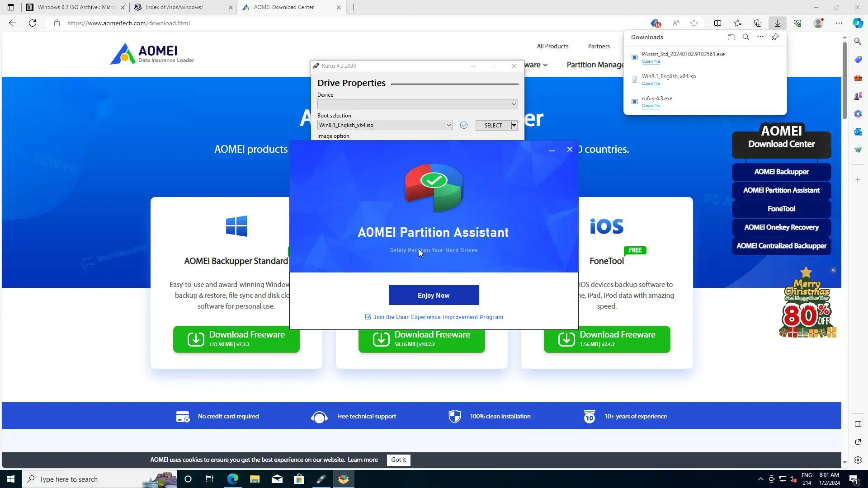Click the browser downloads toolbar icon
This screenshot has width=868, height=488.
click(x=777, y=23)
